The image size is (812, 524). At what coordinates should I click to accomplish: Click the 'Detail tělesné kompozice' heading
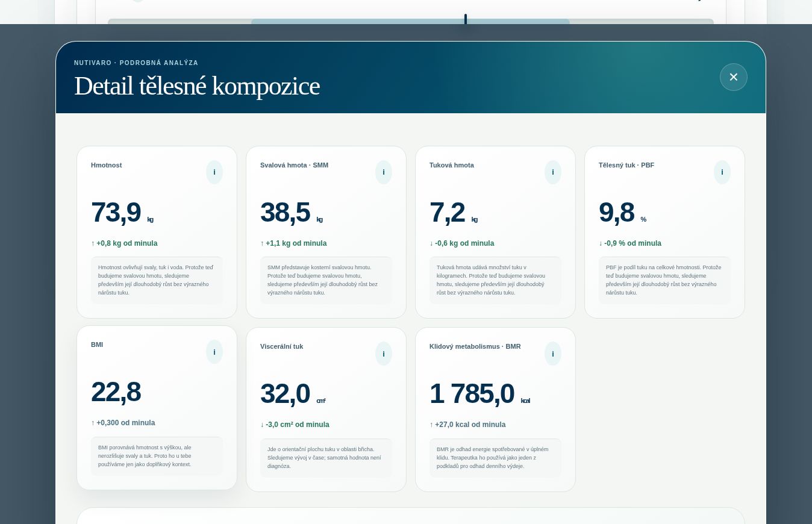(197, 86)
